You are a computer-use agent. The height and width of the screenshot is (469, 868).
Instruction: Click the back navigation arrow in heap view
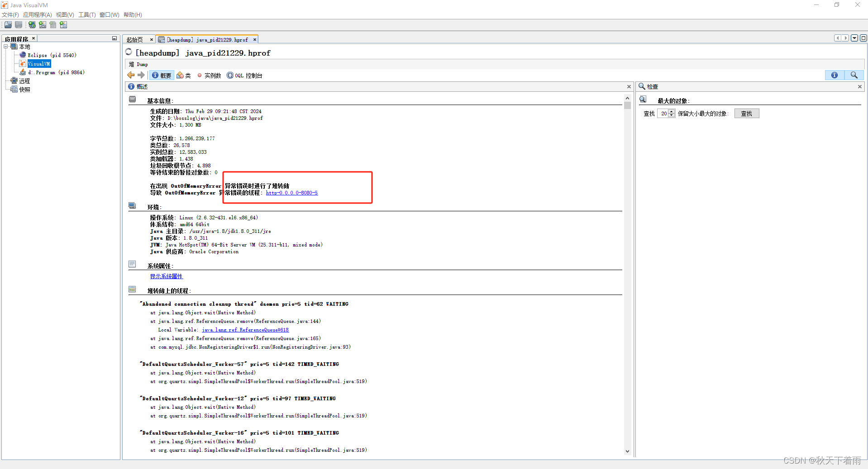(130, 75)
